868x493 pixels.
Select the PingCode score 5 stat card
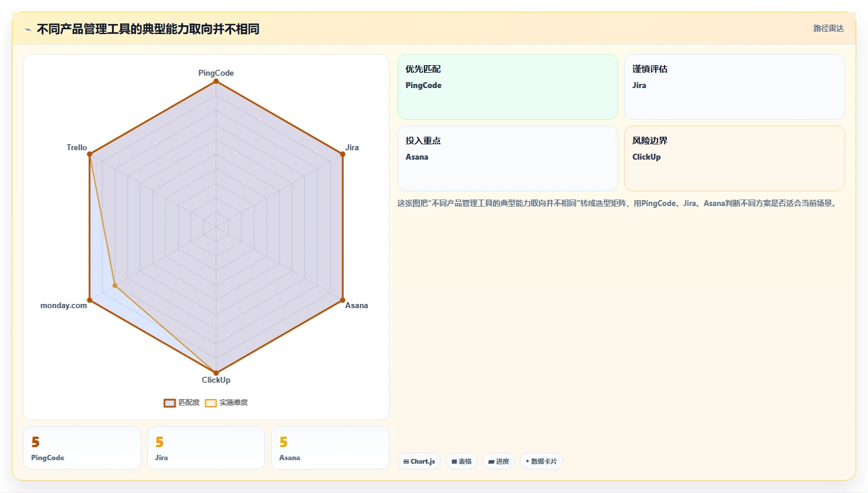pyautogui.click(x=82, y=448)
